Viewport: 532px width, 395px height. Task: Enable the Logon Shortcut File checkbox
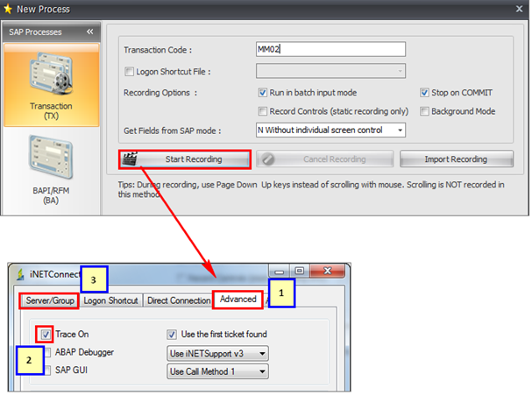pos(130,72)
